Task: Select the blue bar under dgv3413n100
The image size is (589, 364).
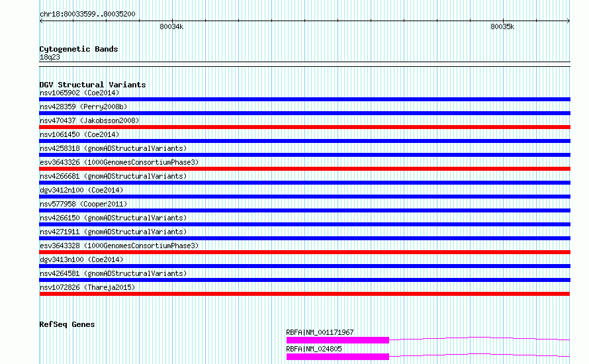Action: [x=304, y=266]
